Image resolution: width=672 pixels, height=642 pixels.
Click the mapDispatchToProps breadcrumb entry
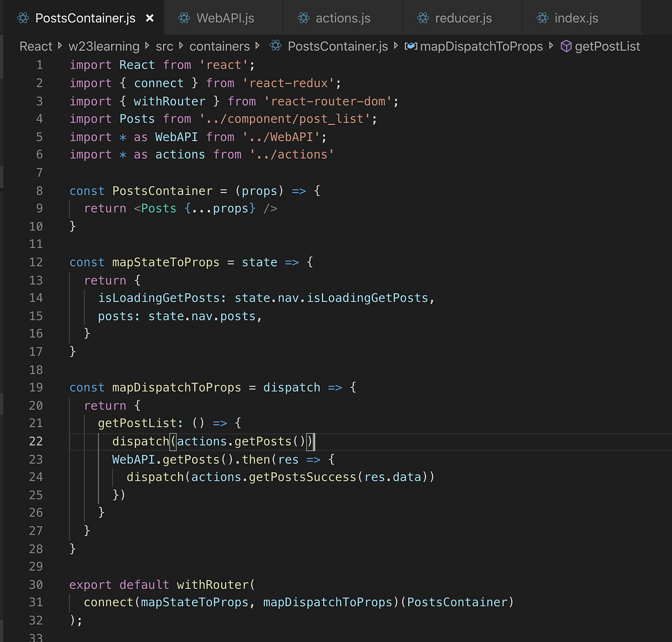point(482,46)
